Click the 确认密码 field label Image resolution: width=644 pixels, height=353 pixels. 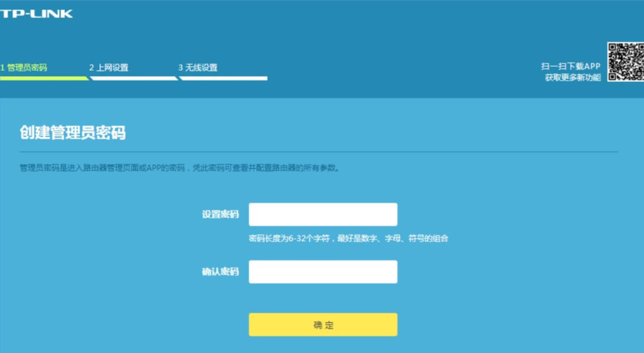pos(220,272)
